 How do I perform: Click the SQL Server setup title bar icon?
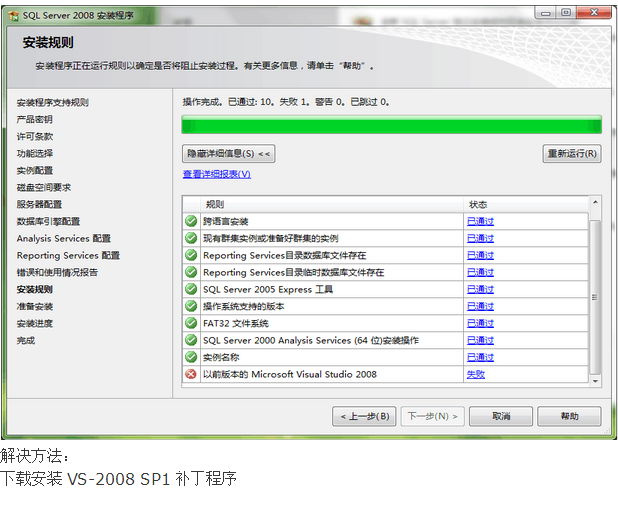14,16
